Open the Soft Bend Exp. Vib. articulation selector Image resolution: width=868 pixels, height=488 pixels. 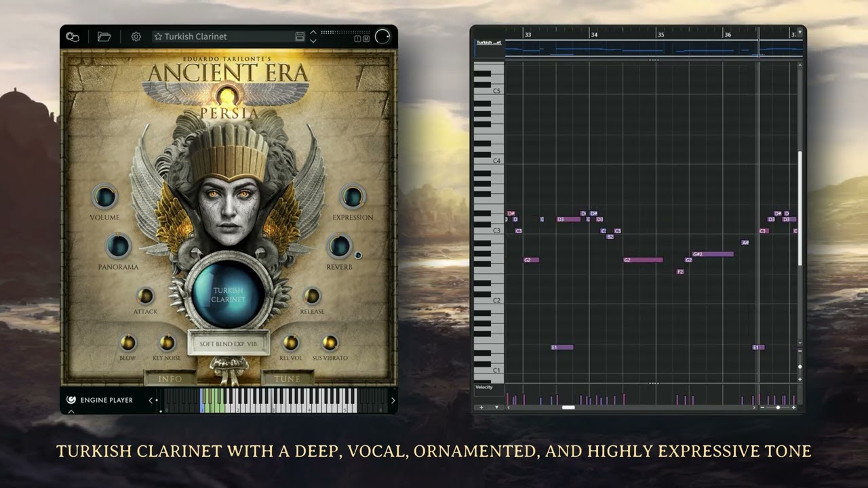pos(229,344)
